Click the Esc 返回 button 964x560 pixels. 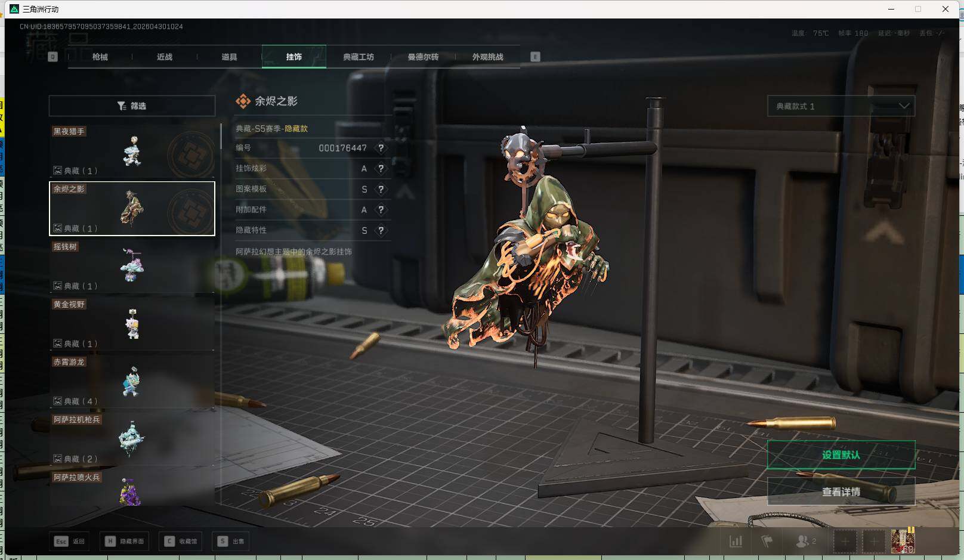(70, 541)
